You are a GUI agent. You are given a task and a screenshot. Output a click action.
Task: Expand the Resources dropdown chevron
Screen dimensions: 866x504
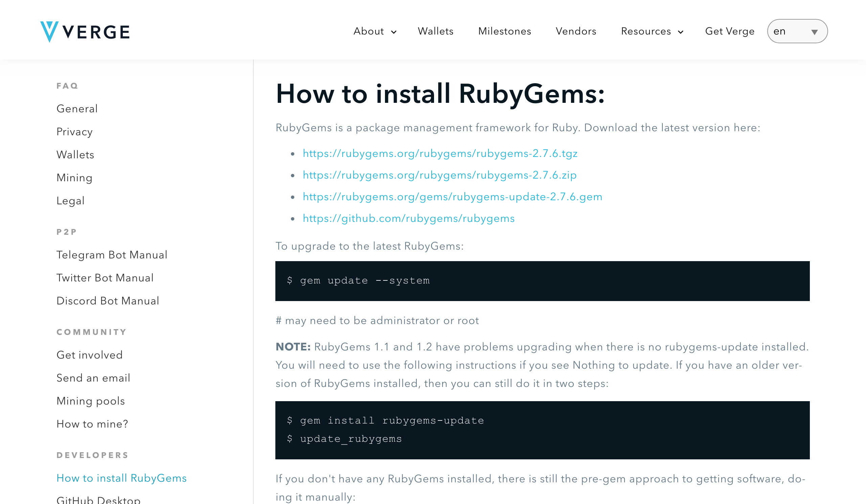pyautogui.click(x=680, y=32)
